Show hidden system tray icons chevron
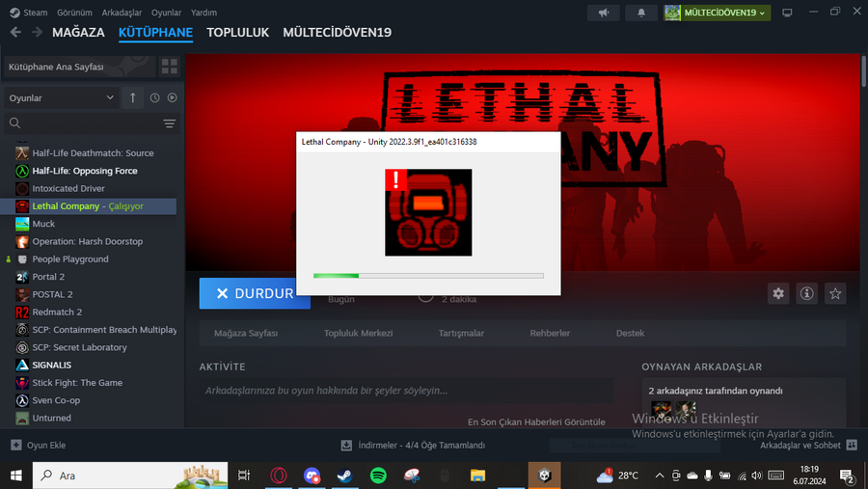868x489 pixels. [660, 475]
